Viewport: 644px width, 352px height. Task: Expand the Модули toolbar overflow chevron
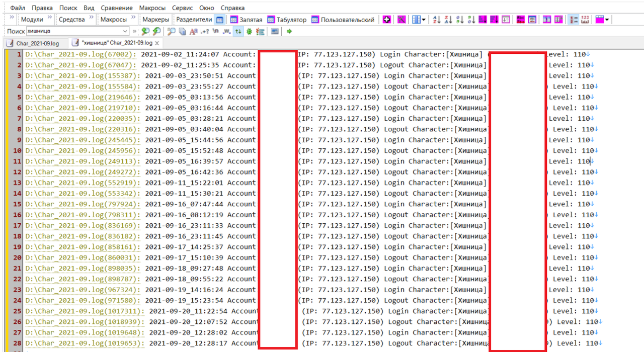point(49,18)
